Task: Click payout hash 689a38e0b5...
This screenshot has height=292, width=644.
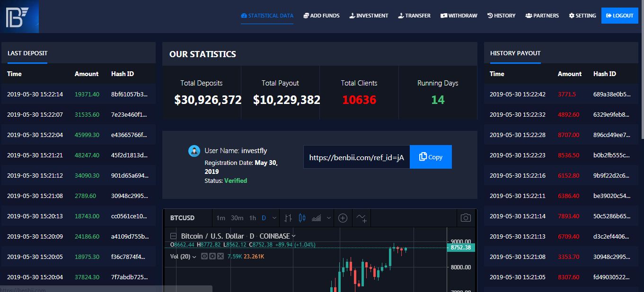Action: [612, 94]
